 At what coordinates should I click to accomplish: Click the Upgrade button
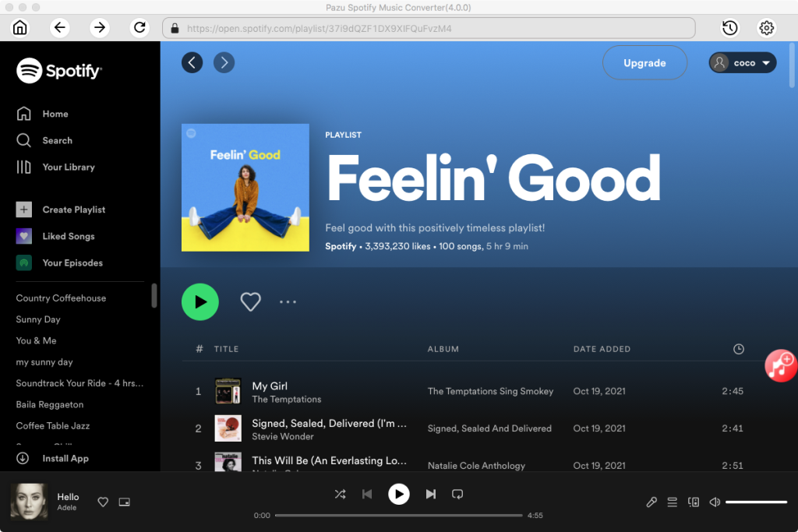(x=644, y=63)
